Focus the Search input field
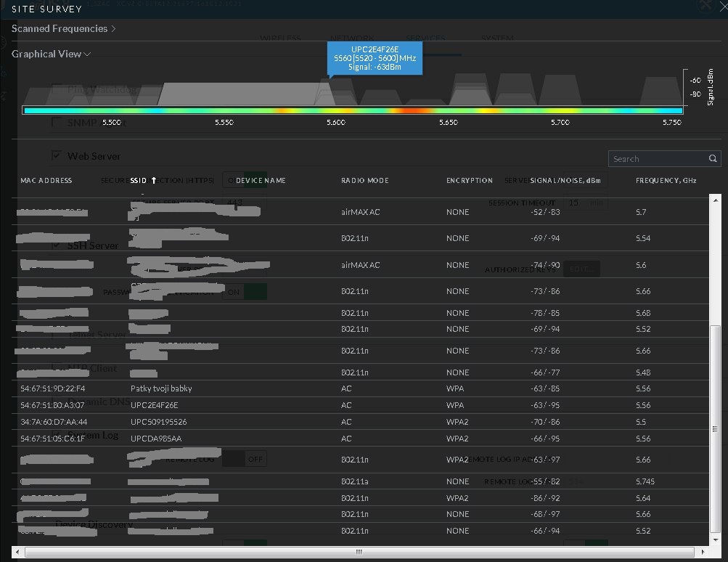This screenshot has width=728, height=562. [657, 158]
